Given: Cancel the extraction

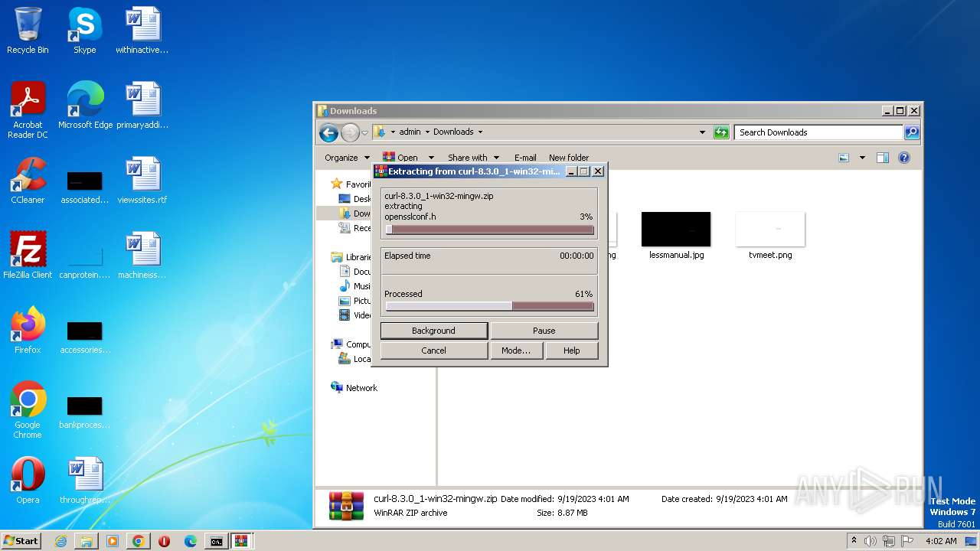Looking at the screenshot, I should coord(433,350).
